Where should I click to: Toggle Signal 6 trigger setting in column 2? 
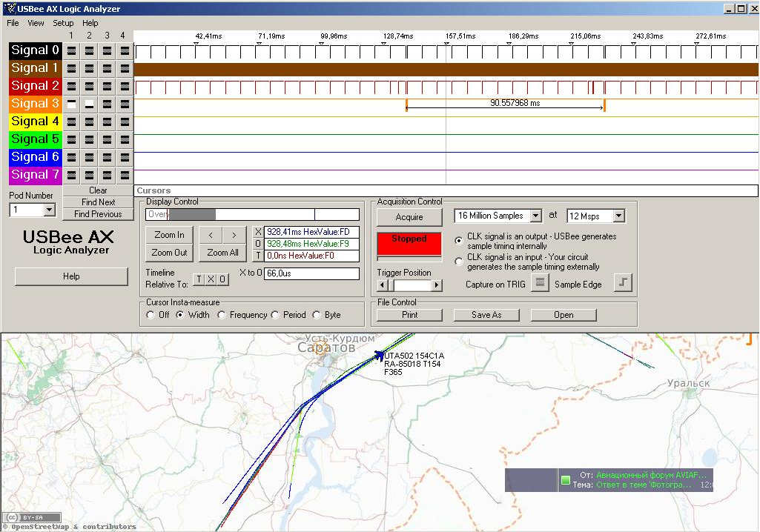pos(89,158)
